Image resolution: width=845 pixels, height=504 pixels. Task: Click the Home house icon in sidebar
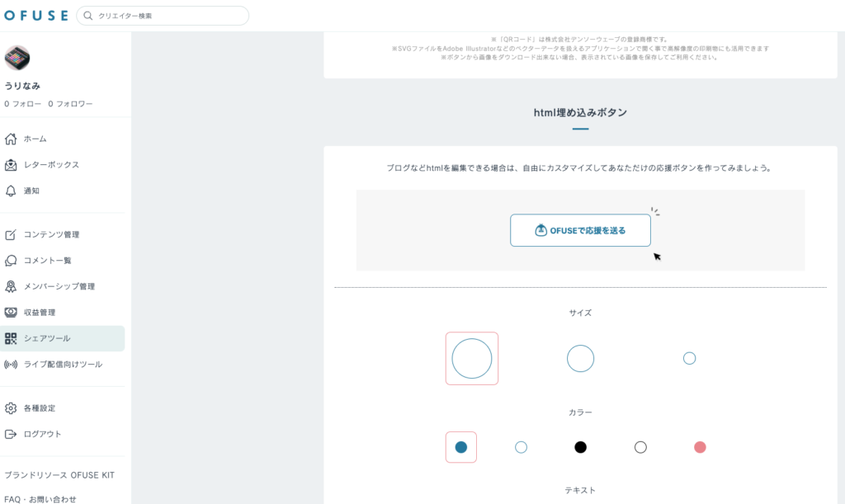point(11,139)
